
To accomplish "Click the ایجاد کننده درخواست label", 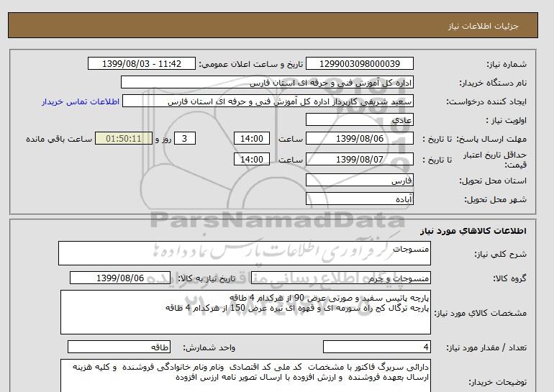I will coord(486,101).
